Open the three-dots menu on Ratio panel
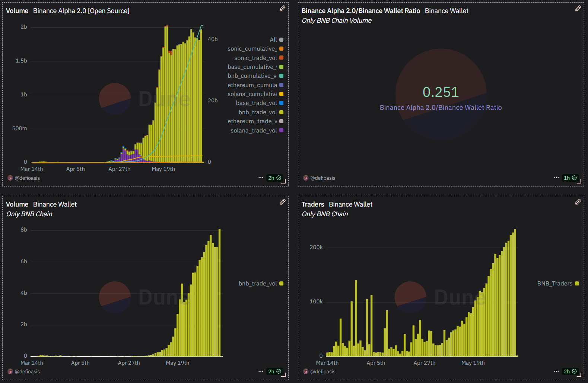588x383 pixels. (x=556, y=178)
